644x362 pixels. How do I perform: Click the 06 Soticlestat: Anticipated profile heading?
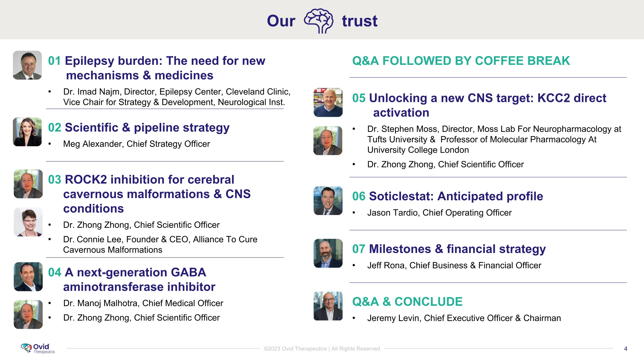[x=448, y=196]
